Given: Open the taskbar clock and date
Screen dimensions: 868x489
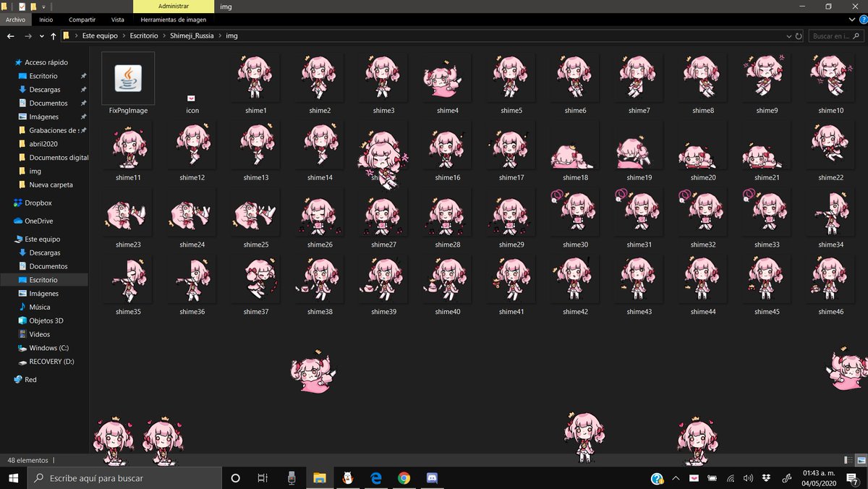Looking at the screenshot, I should coord(818,478).
